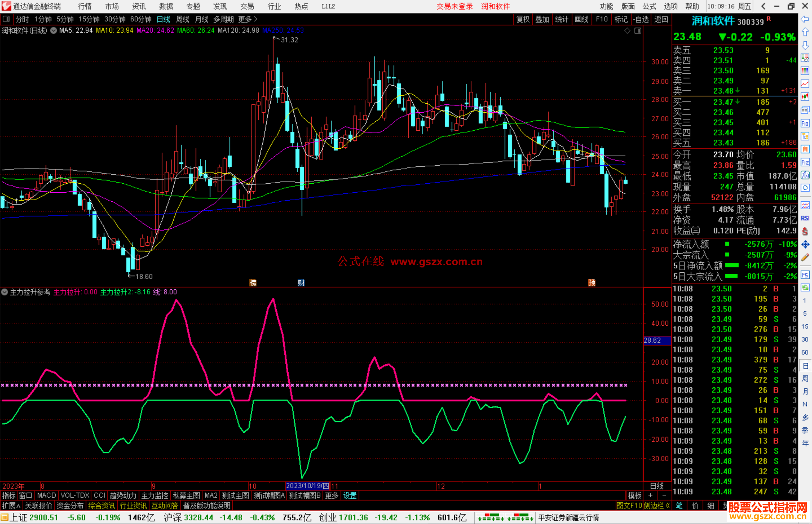Screen dimensions: 812x524
Task: Expand the 扩展 panel at bottom-left
Action: (x=11, y=506)
